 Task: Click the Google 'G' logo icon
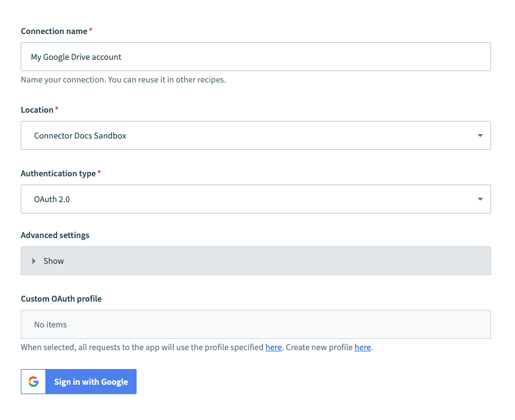[33, 382]
